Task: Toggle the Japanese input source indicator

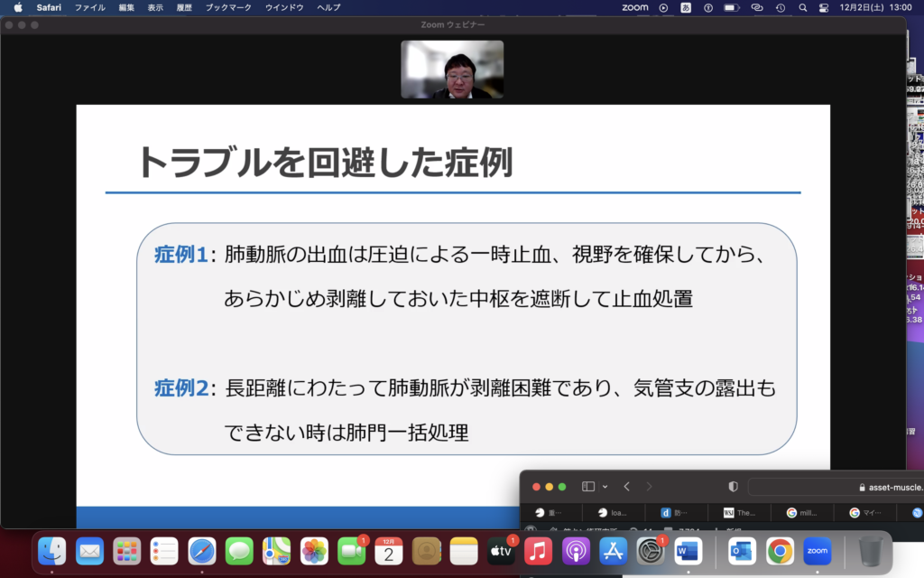Action: 685,7
